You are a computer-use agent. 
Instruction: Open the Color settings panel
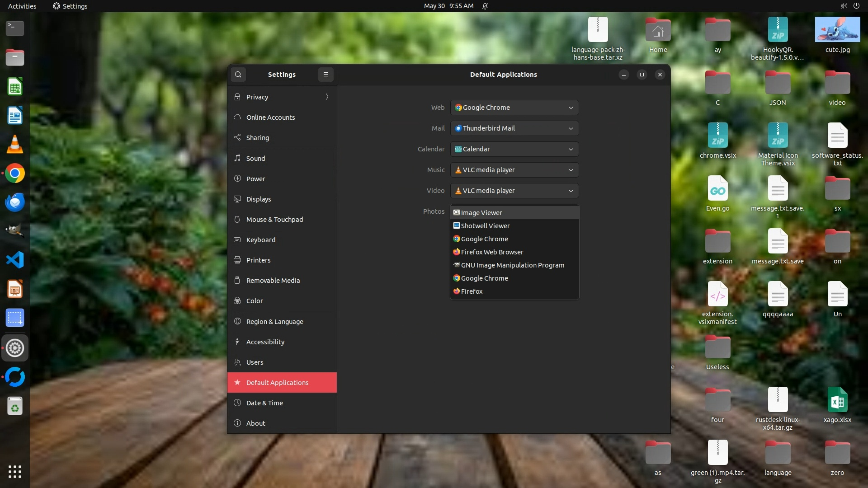coord(254,300)
